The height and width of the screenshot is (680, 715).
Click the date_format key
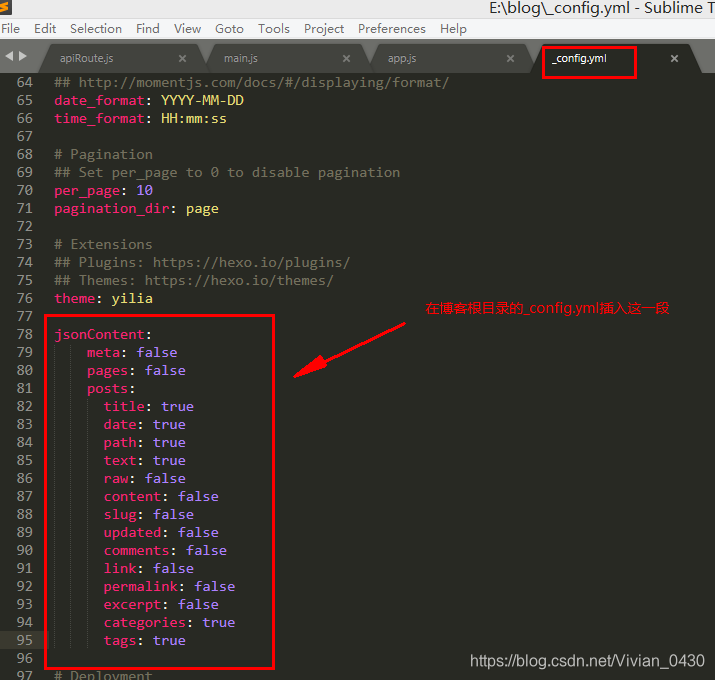click(x=99, y=101)
